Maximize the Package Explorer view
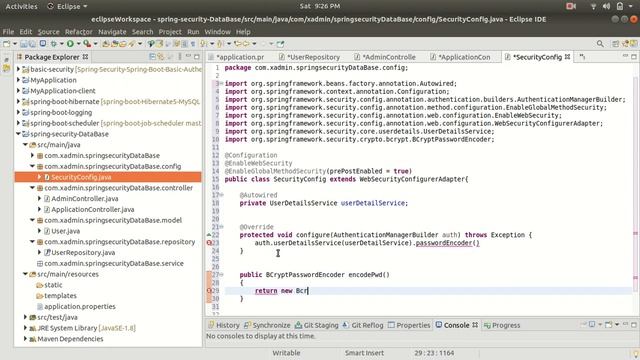This screenshot has height=360, width=640. tap(197, 57)
